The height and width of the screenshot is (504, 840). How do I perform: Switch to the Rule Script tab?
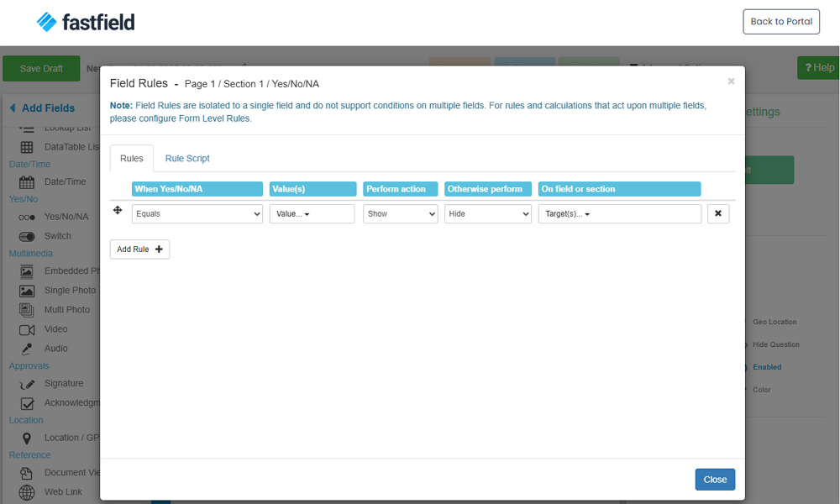187,159
